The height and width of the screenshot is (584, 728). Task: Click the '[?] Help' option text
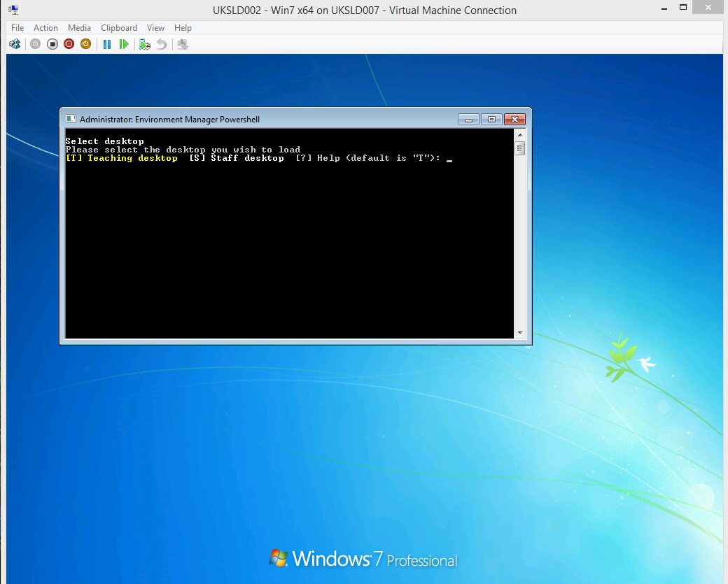(x=318, y=158)
